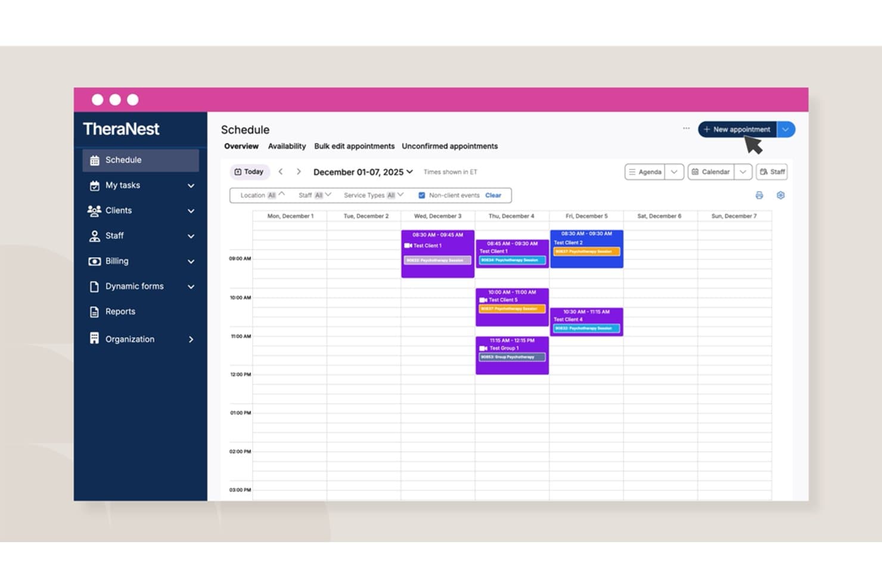This screenshot has height=588, width=882.
Task: Click the Schedule page heading
Action: (x=246, y=130)
